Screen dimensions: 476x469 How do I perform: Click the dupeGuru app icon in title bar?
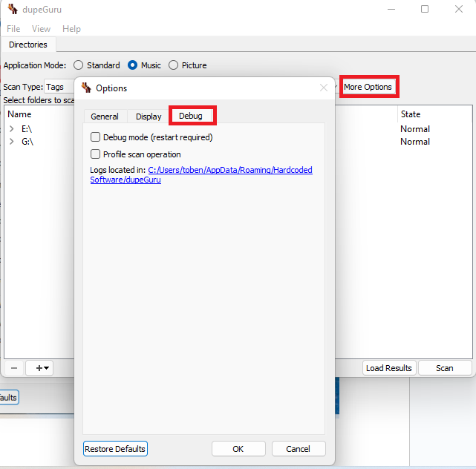[12, 9]
